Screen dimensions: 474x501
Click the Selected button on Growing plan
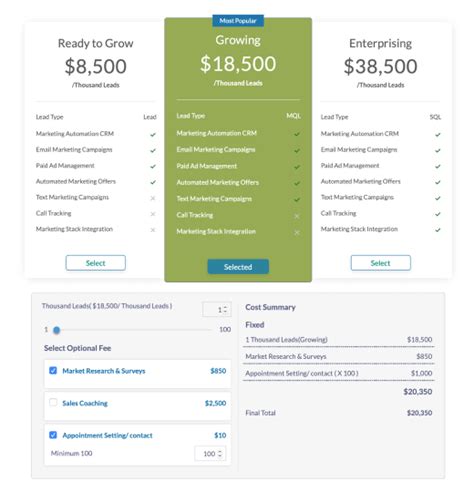pos(238,267)
